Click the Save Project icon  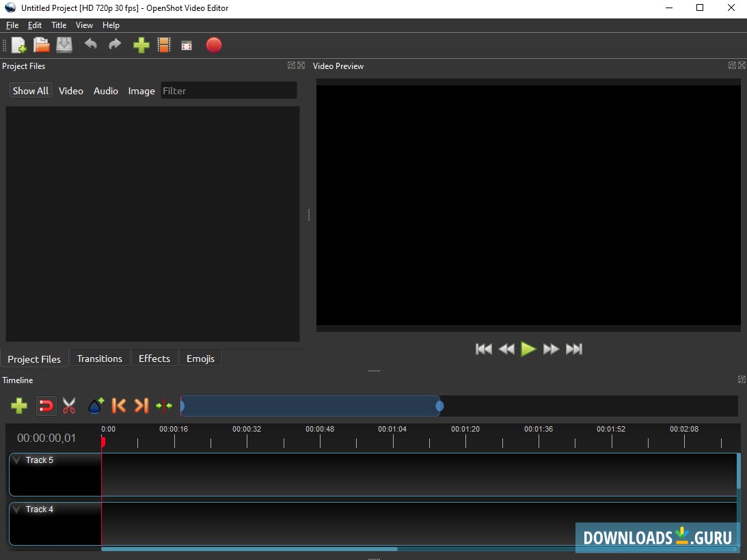pyautogui.click(x=64, y=45)
